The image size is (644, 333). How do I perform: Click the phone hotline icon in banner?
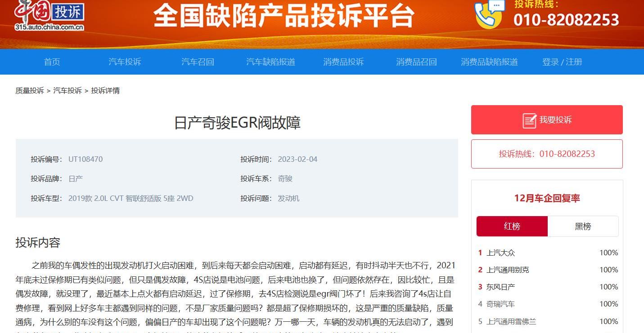[490, 14]
